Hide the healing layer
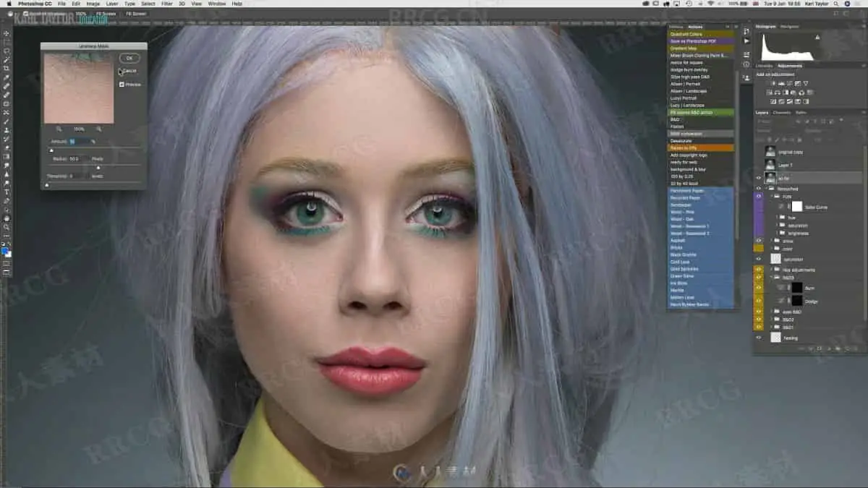 pos(759,338)
